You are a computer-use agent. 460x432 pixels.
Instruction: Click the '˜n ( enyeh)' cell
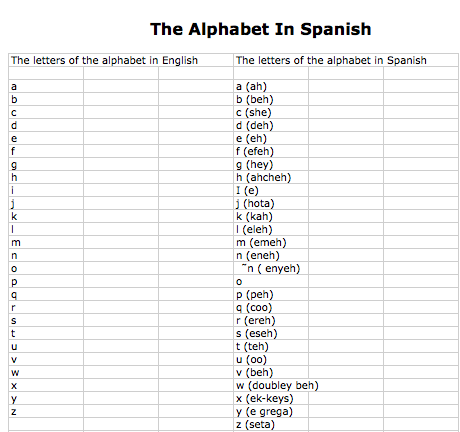click(271, 268)
